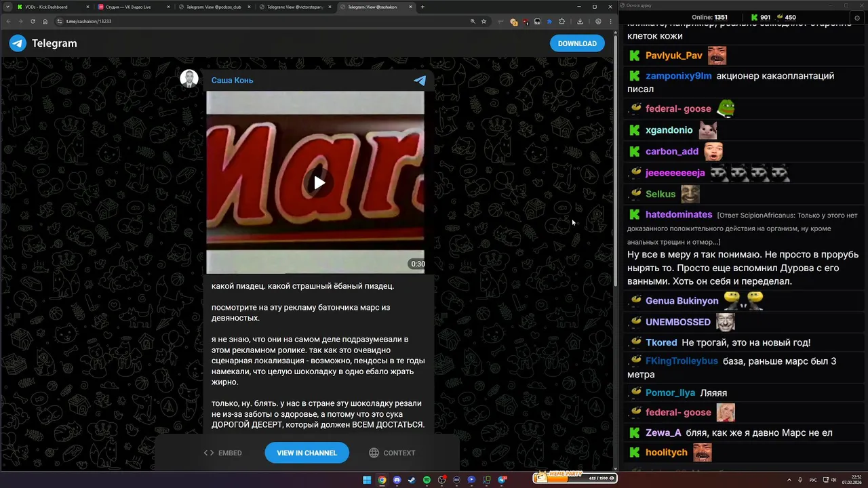Screen dimensions: 868x488
Task: Click the Telegram paper plane icon on post
Action: click(x=420, y=80)
